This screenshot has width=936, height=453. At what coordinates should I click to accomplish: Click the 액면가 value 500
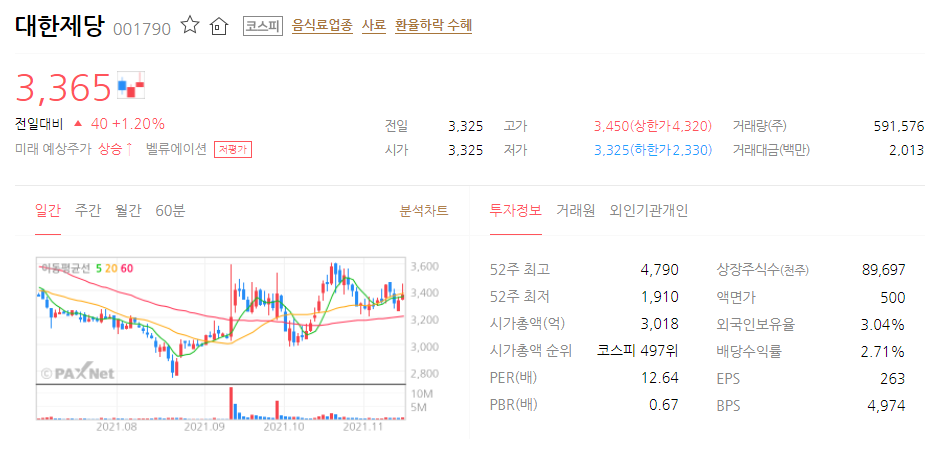tap(892, 297)
